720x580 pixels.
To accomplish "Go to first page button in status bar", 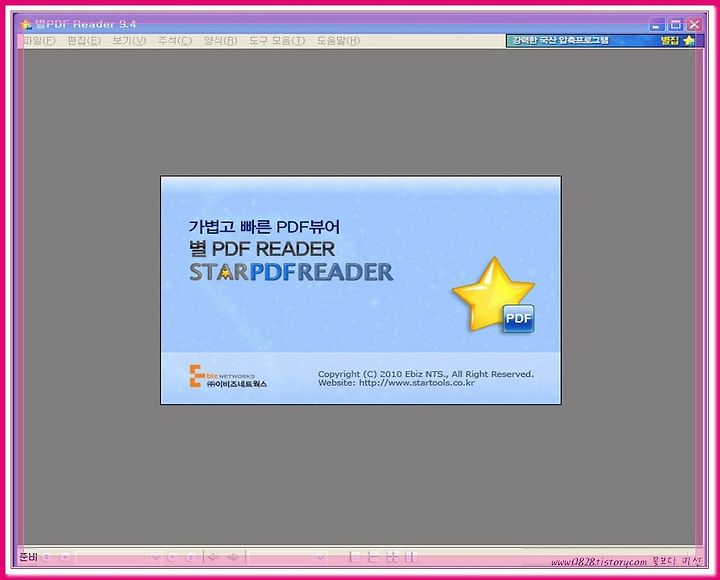I will (46, 557).
